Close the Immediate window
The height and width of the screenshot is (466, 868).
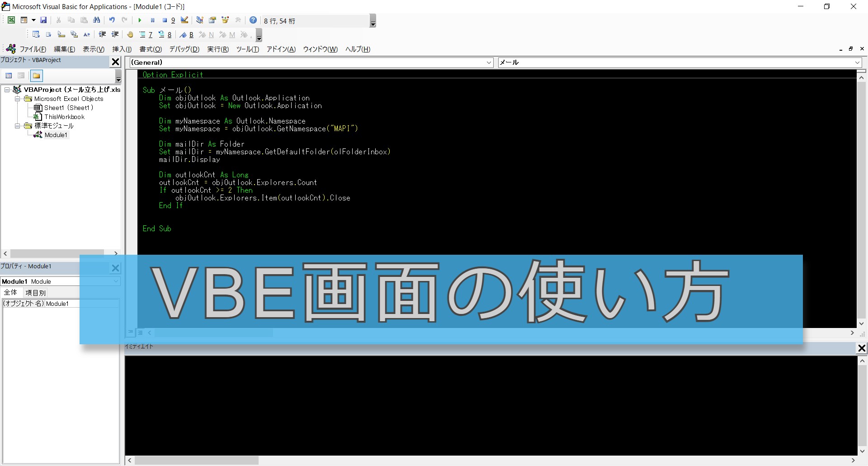coord(862,348)
